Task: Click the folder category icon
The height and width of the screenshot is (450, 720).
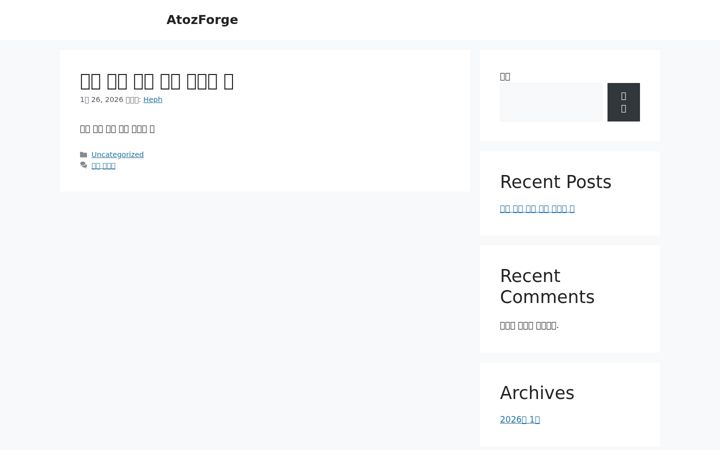Action: [84, 155]
